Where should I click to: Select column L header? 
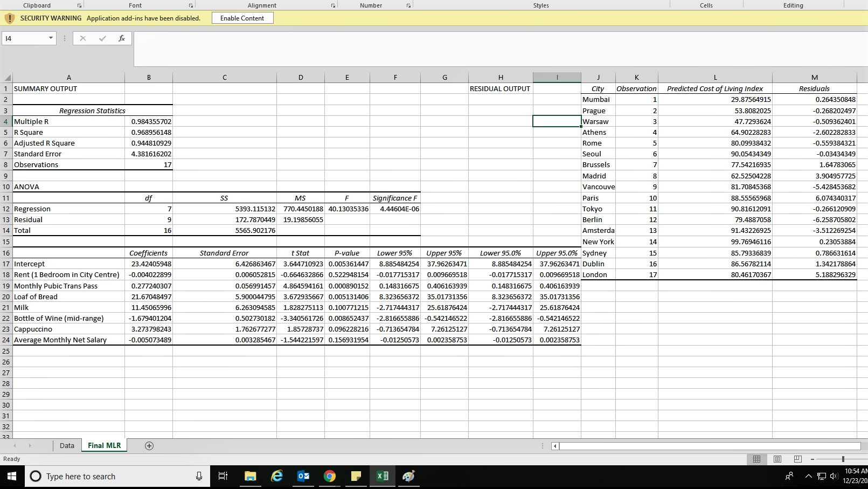[x=715, y=78]
